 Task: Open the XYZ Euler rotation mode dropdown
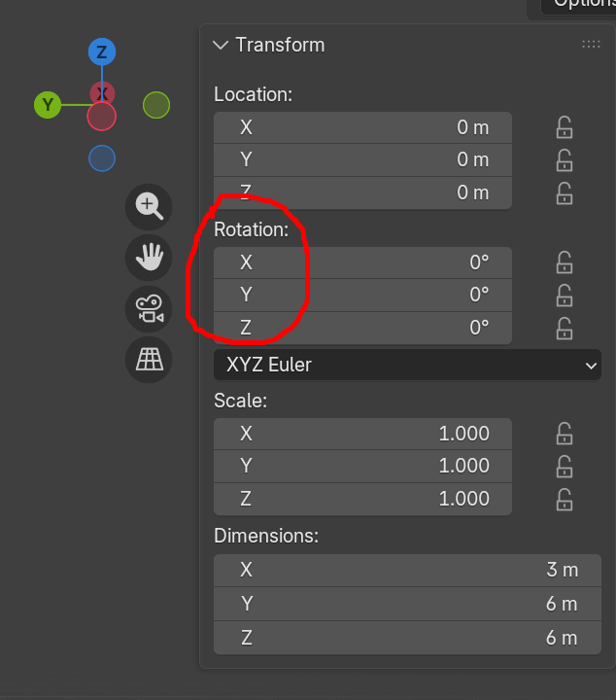coord(407,365)
